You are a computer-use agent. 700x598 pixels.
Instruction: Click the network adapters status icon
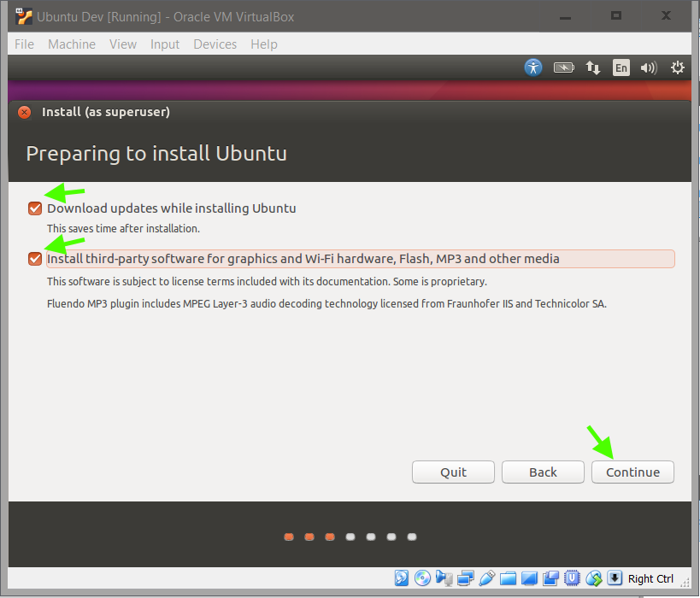coord(465,577)
